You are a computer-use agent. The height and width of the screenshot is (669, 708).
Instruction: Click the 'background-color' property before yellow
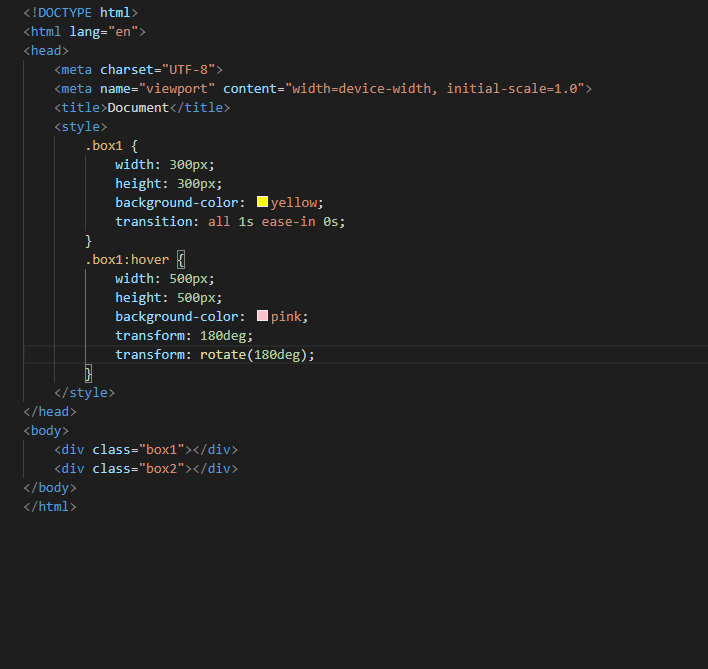point(177,203)
